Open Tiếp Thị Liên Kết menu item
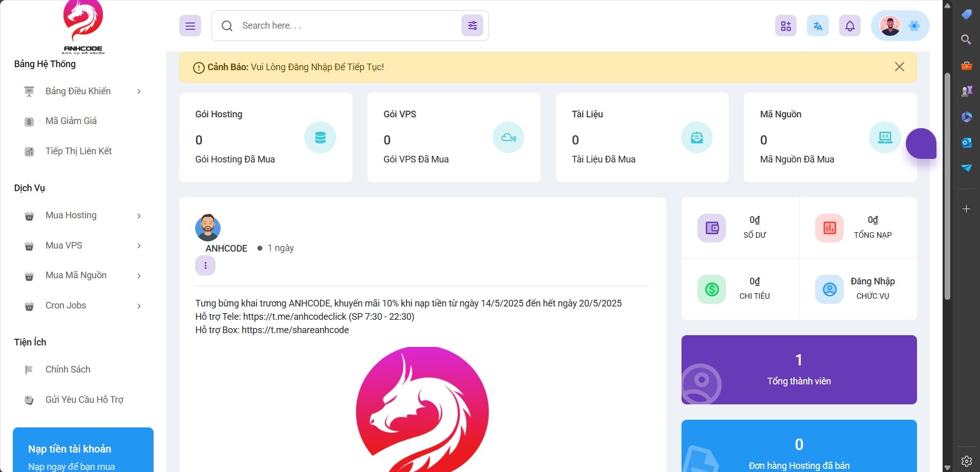Screen dimensions: 980x472 point(83,151)
